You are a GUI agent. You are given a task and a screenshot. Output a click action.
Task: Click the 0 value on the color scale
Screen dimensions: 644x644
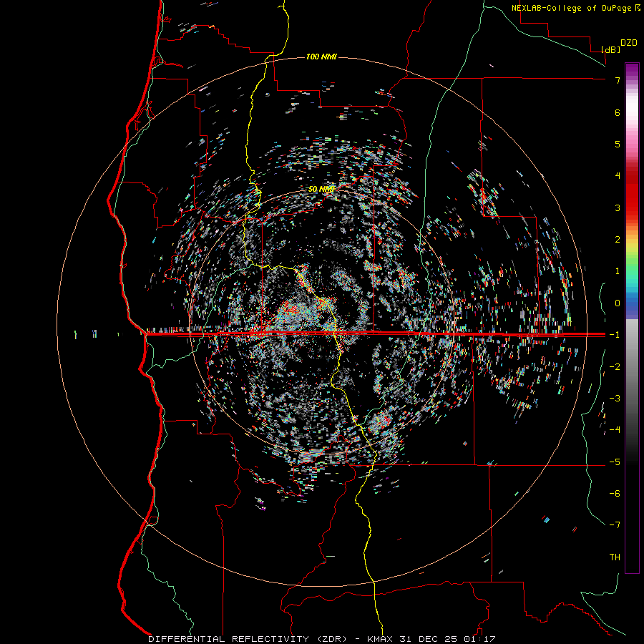618,303
